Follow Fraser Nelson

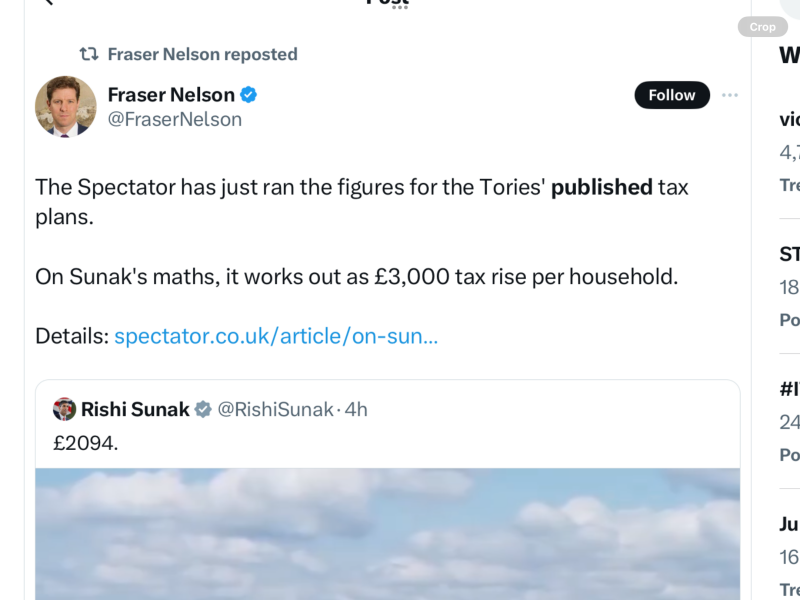tap(672, 95)
